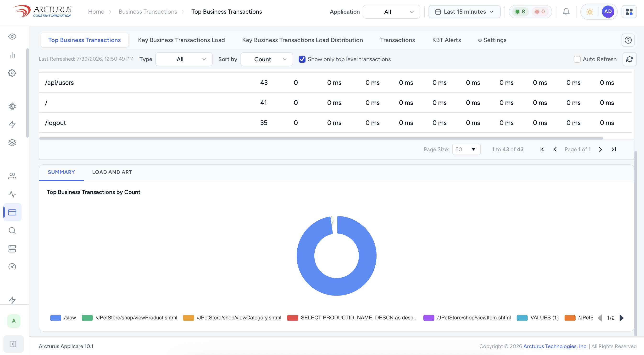Open the bar chart sidebar icon
This screenshot has width=644, height=355.
(12, 55)
